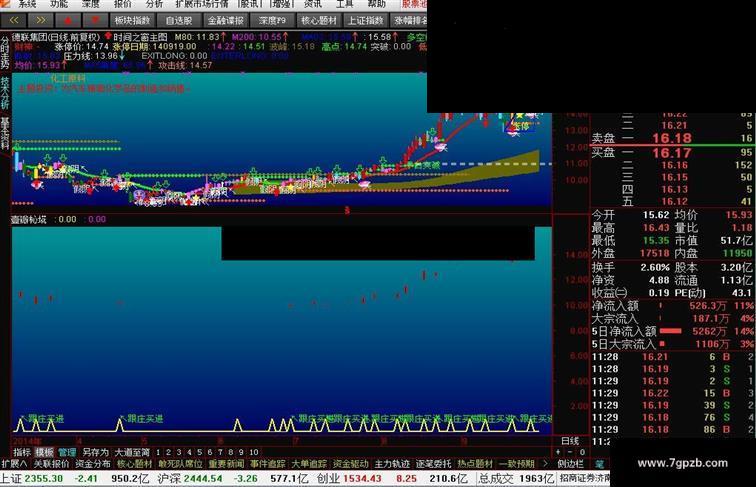Click the 上证 index value 2355.30
Image resolution: width=756 pixels, height=487 pixels.
coord(43,479)
